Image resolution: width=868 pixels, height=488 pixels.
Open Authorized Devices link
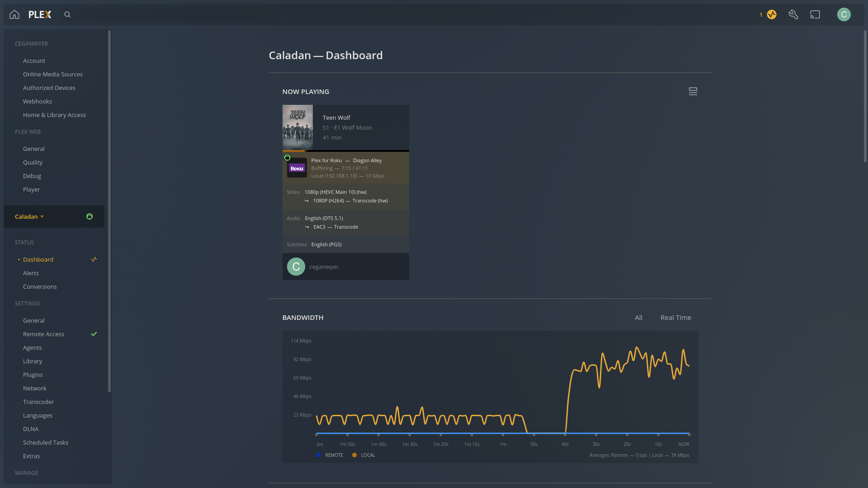(49, 88)
